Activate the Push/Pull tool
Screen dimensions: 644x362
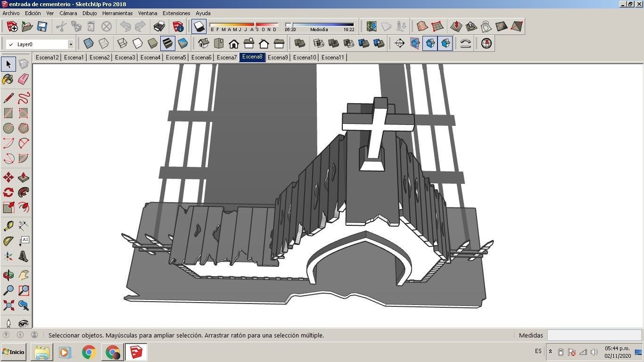(x=24, y=177)
